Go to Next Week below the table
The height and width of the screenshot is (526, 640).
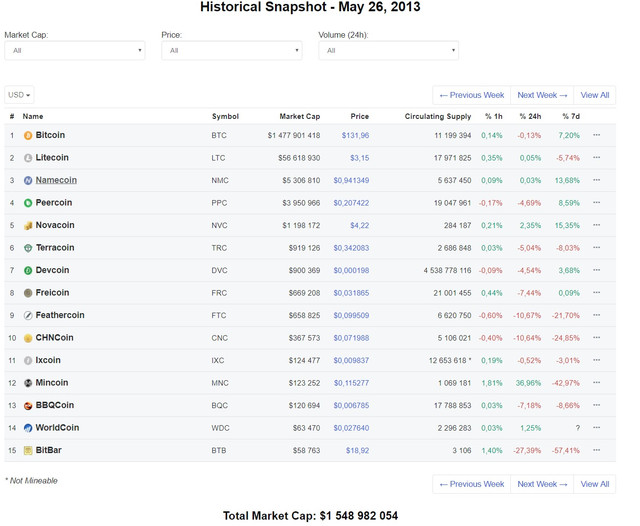(x=542, y=484)
